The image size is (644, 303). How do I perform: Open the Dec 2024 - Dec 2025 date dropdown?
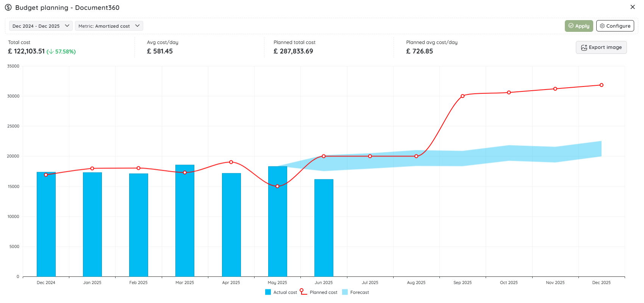(41, 26)
